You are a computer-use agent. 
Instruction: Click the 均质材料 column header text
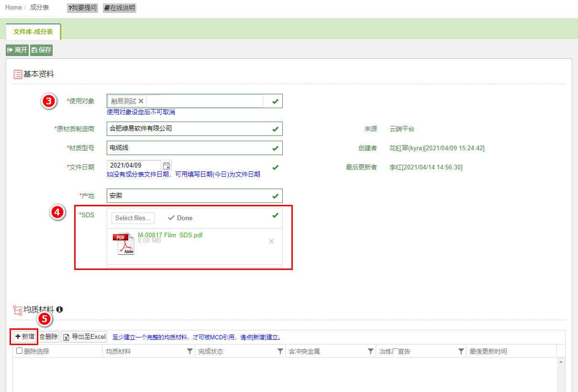tap(118, 351)
